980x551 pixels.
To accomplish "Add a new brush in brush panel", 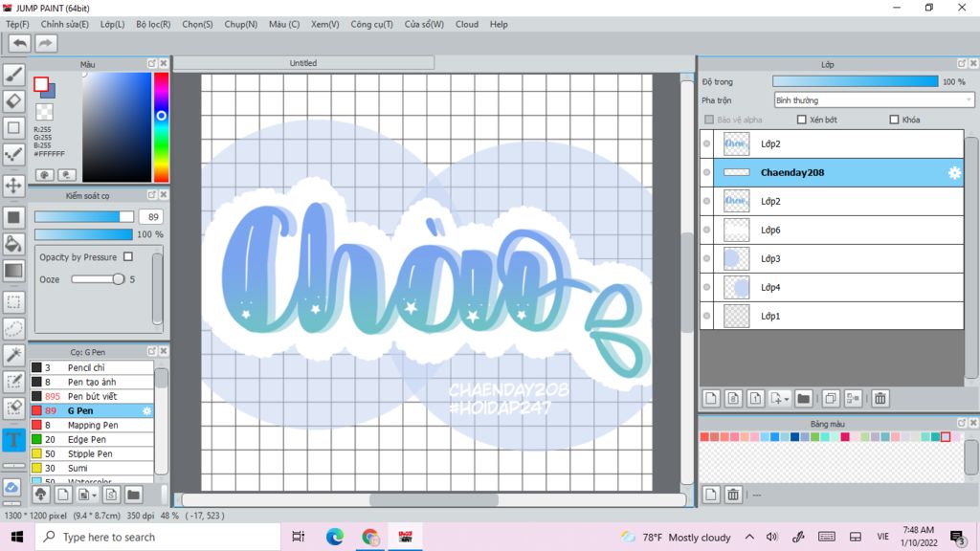I will point(62,495).
